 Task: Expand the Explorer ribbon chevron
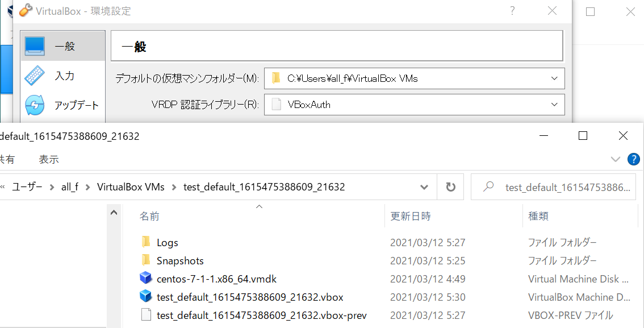(x=615, y=159)
